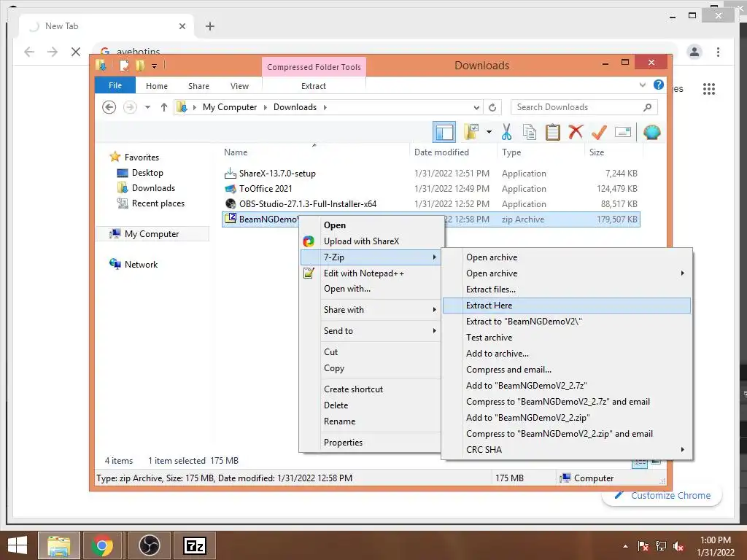Choose Properties in the context menu

coord(371,443)
